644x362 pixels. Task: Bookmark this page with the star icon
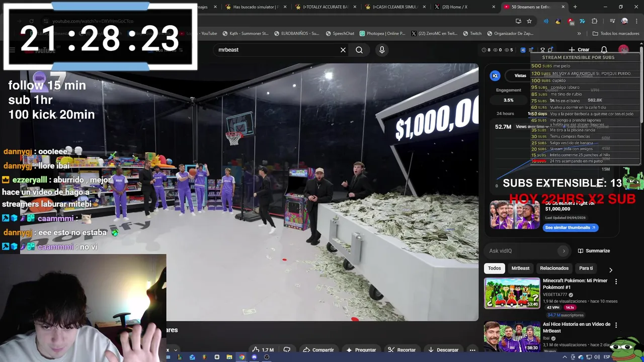(529, 21)
